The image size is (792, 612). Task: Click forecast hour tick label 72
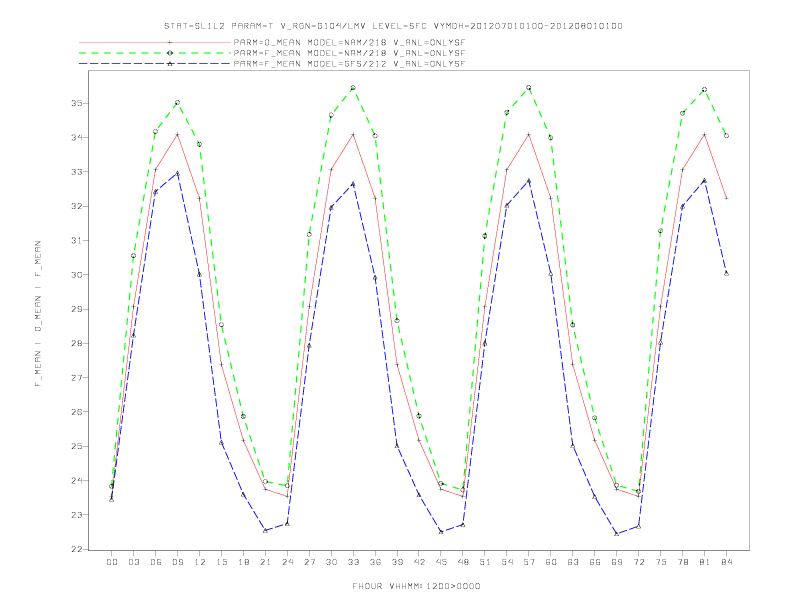click(639, 562)
